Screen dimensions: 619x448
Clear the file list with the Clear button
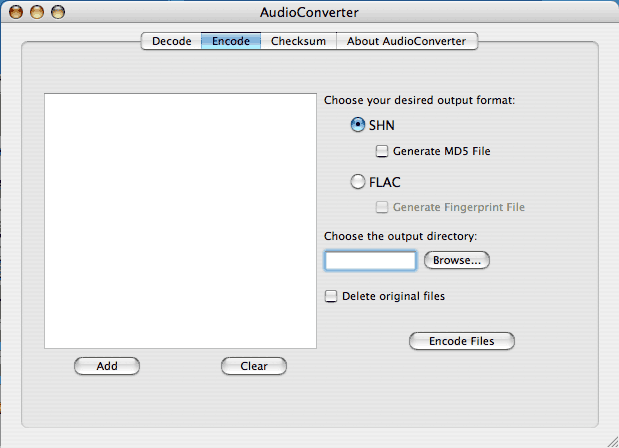253,366
